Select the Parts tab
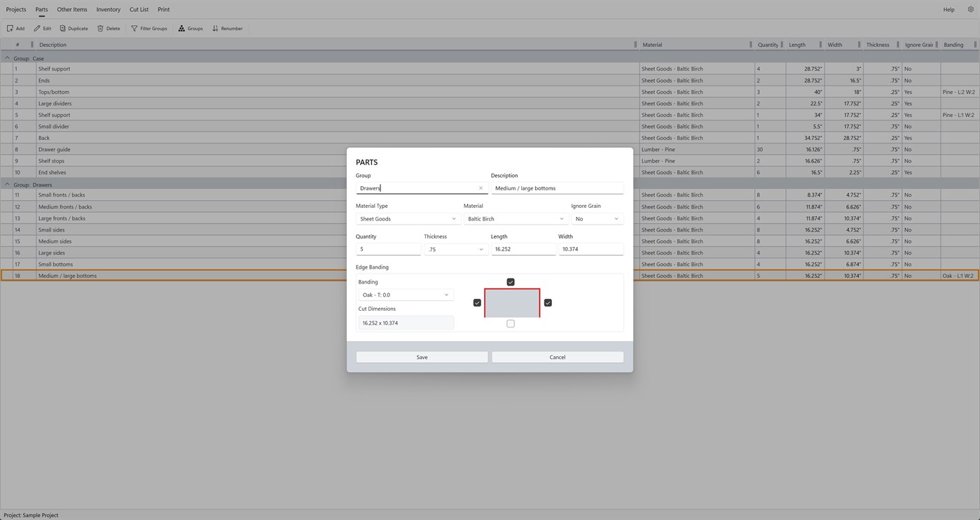This screenshot has width=980, height=520. click(42, 10)
